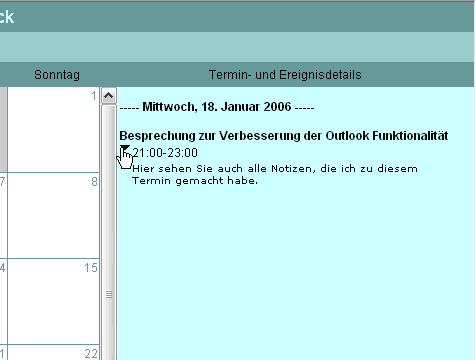Click the note text Hier sehen Sie auch
The width and height of the screenshot is (476, 360).
(x=275, y=175)
